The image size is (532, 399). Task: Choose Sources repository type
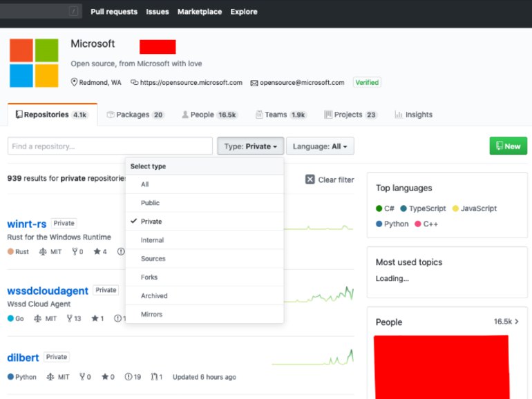tap(205, 259)
